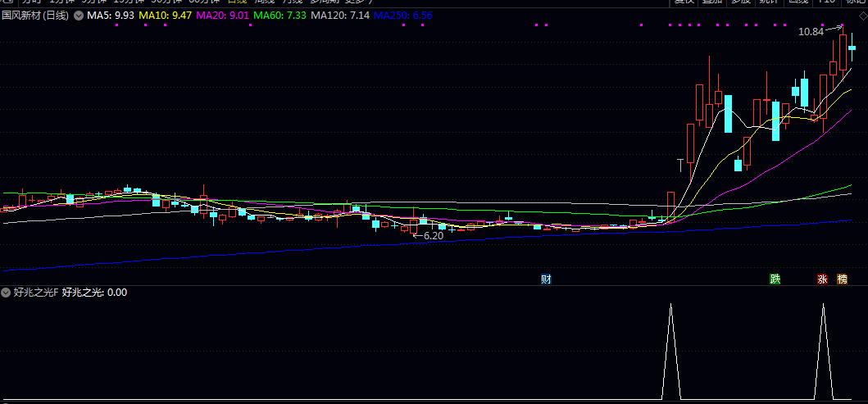Select the white MA5 average label
The height and width of the screenshot is (404, 868).
coord(111,16)
